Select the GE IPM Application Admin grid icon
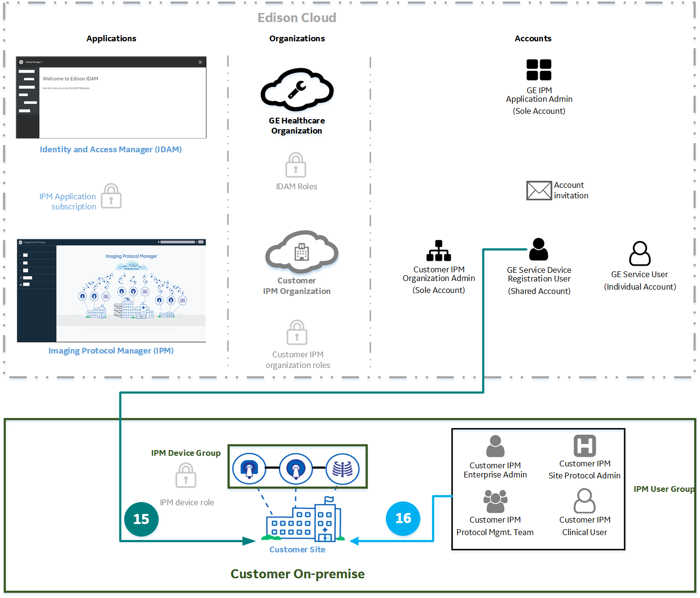 click(539, 69)
